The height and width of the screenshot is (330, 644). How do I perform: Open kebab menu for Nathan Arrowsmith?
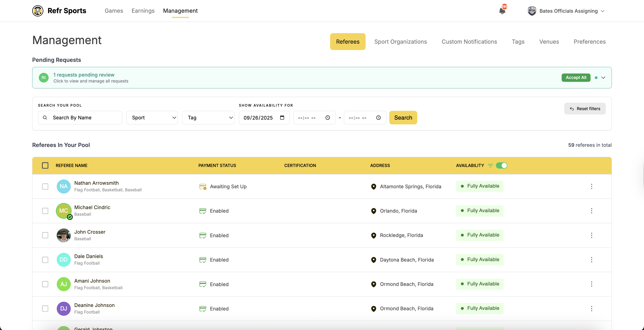tap(591, 186)
